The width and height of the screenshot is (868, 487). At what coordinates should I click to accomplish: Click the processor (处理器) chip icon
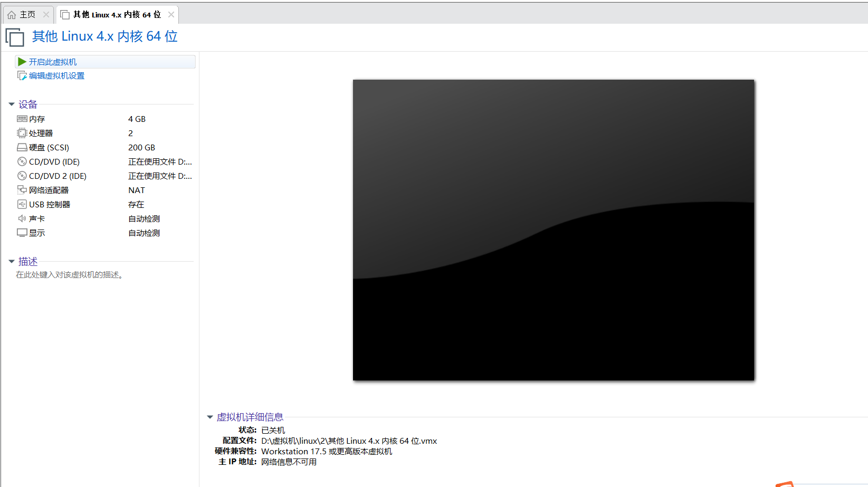pos(22,133)
